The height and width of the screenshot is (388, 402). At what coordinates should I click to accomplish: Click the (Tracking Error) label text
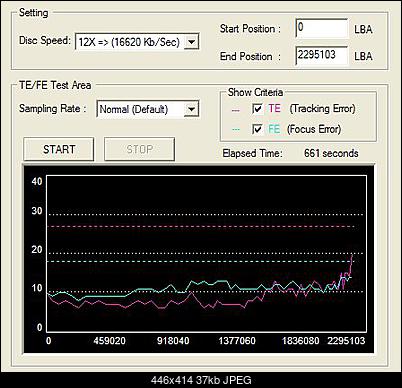pos(322,109)
